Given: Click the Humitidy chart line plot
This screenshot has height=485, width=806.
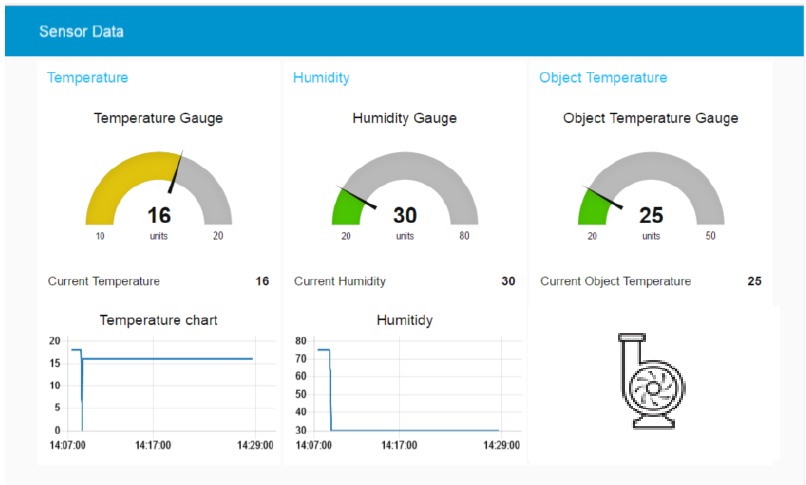Looking at the screenshot, I should (x=410, y=430).
